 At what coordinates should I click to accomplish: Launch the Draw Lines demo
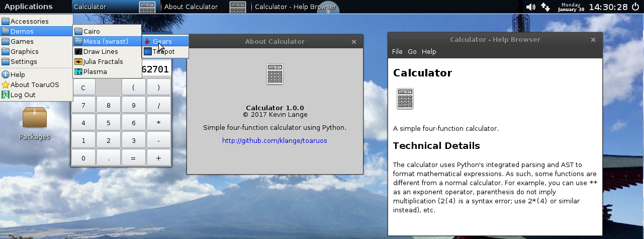[x=107, y=51]
